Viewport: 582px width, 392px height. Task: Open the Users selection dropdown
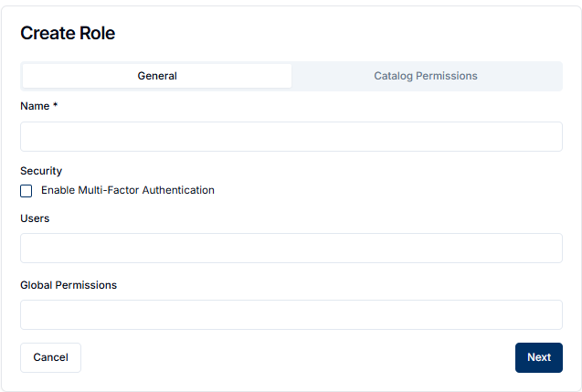pyautogui.click(x=291, y=248)
